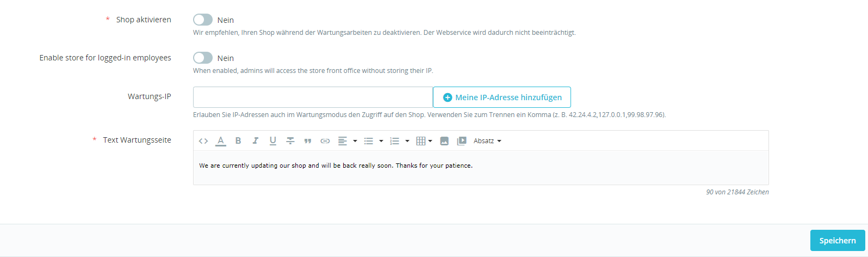
Task: Click the text alignment icon
Action: point(343,141)
